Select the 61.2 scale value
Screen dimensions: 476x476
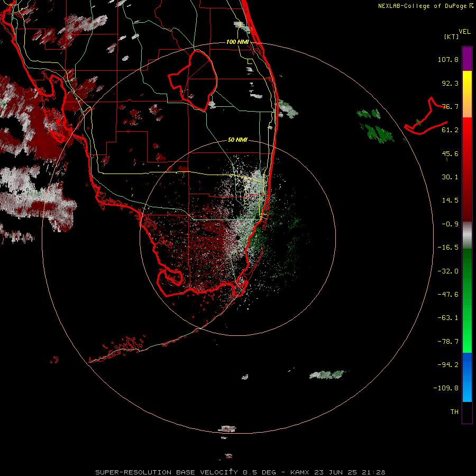coord(450,130)
